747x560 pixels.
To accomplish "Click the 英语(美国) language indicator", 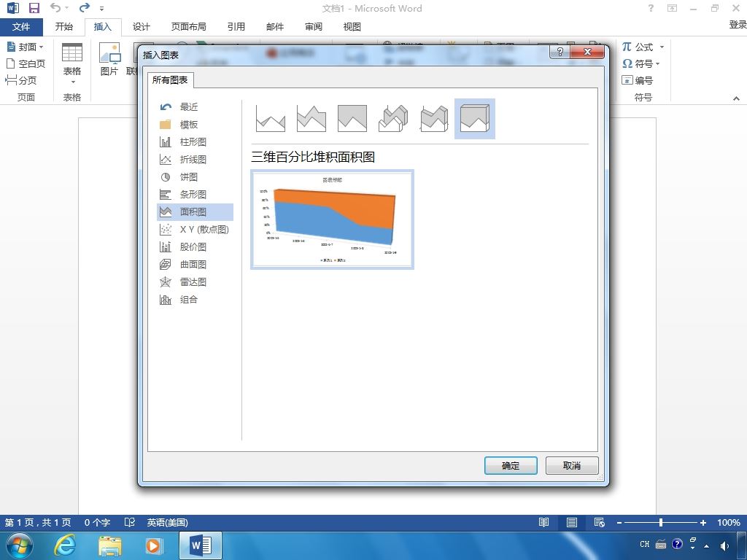I will [167, 522].
